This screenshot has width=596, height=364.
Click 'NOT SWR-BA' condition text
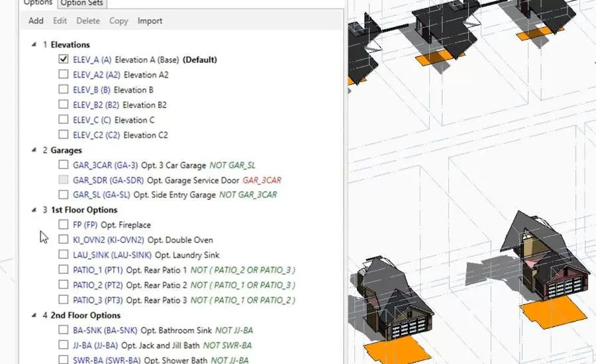click(x=227, y=345)
